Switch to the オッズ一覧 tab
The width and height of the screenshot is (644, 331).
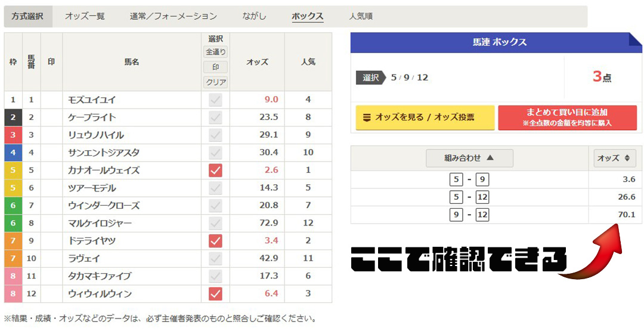pyautogui.click(x=85, y=16)
